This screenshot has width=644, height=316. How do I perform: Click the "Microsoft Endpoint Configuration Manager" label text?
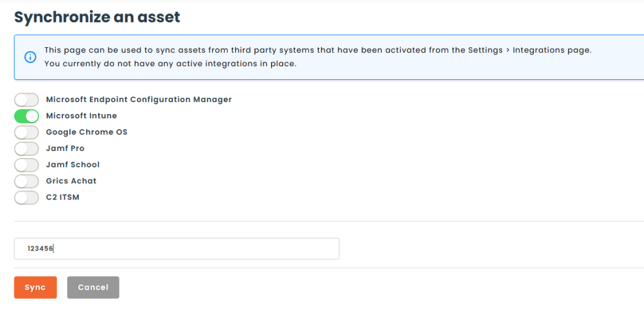(139, 99)
